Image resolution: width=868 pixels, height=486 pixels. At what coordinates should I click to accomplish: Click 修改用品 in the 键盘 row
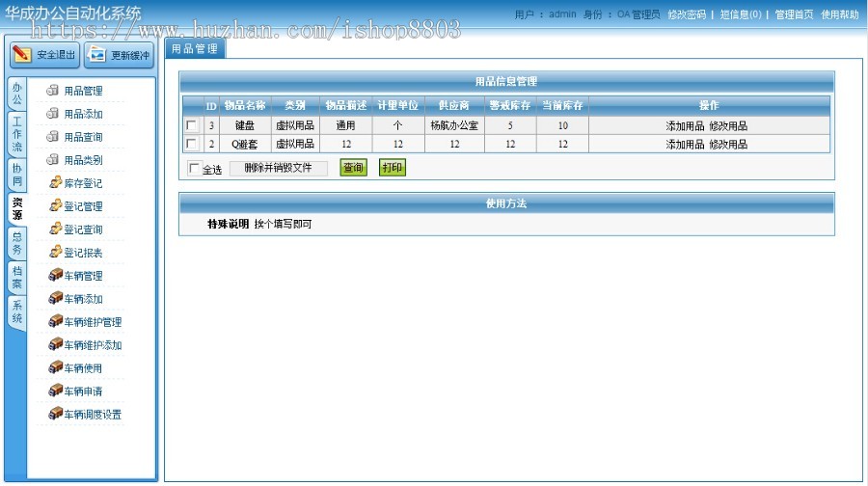pos(728,125)
